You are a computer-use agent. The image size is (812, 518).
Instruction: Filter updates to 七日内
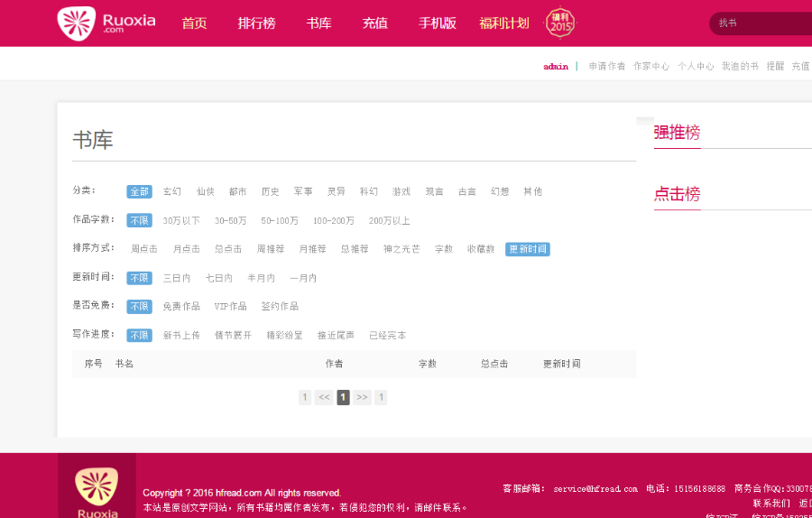click(x=219, y=278)
